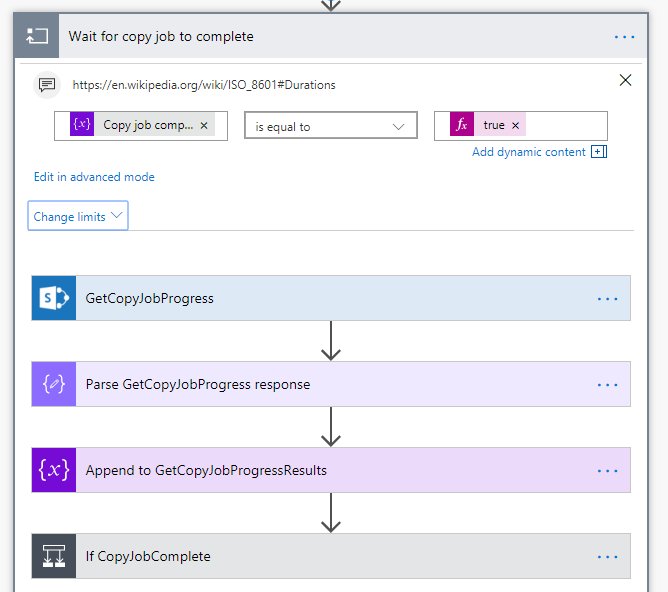Click the plus icon beside Add dynamic content
This screenshot has height=592, width=668.
(x=599, y=152)
